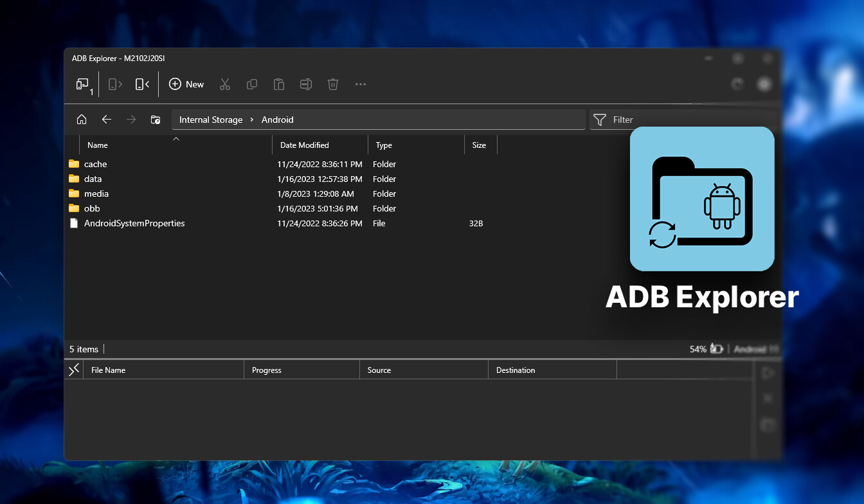The width and height of the screenshot is (864, 504).
Task: Click the 32B size value
Action: (x=476, y=223)
